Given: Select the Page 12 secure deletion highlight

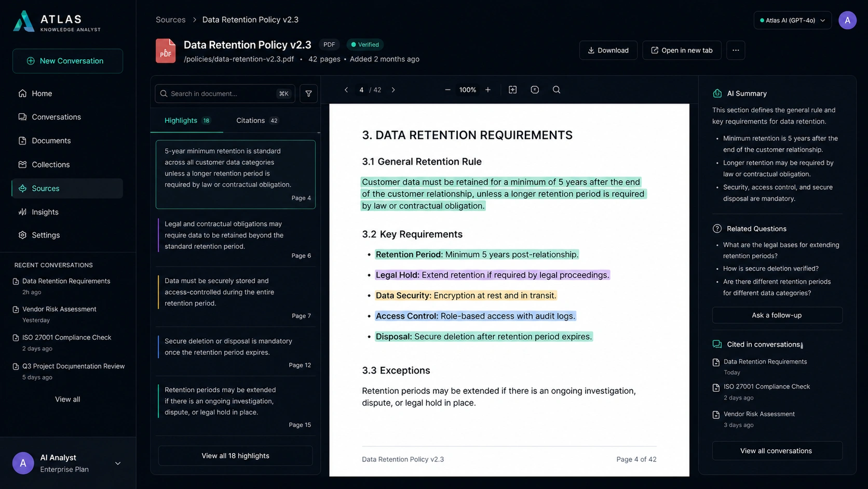Looking at the screenshot, I should pos(236,352).
